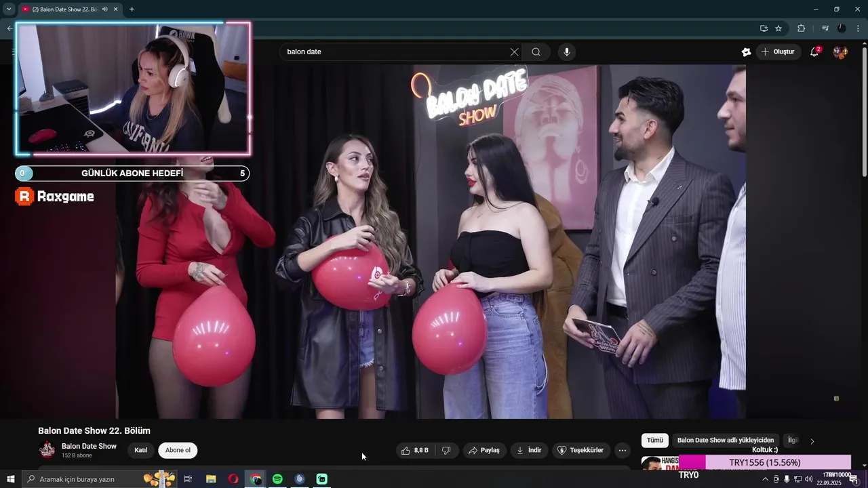Viewport: 868px width, 488px height.
Task: Open YouTube notifications bell
Action: (x=815, y=52)
